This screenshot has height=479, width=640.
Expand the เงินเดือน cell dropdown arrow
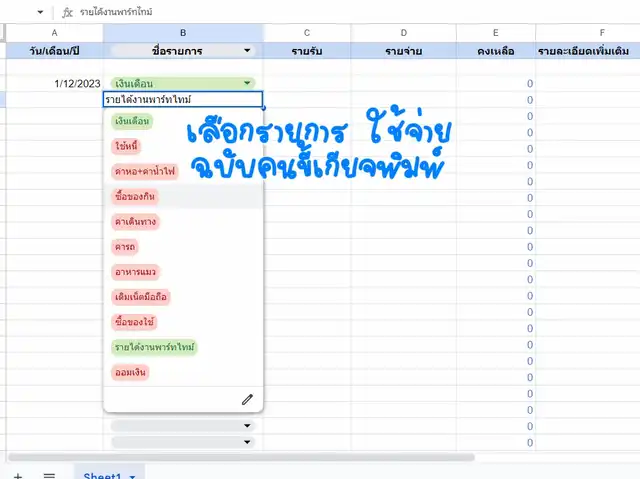tap(247, 84)
